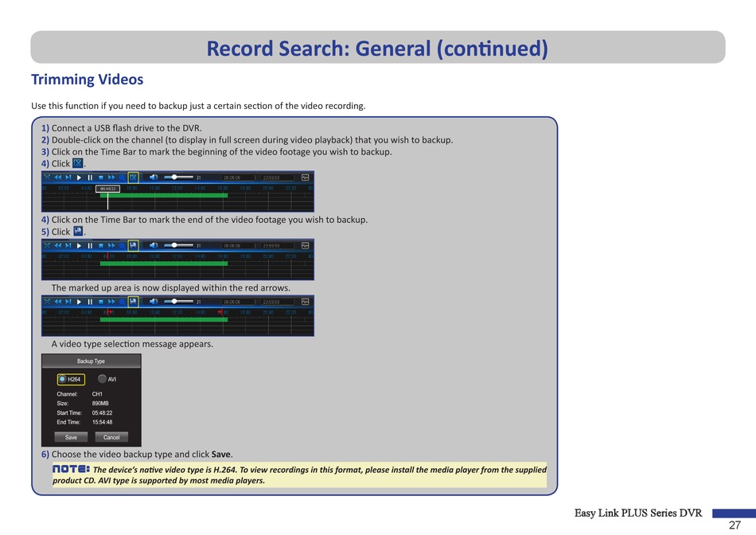This screenshot has width=756, height=535.
Task: Rewind above single red marker timeline
Action: pos(58,245)
